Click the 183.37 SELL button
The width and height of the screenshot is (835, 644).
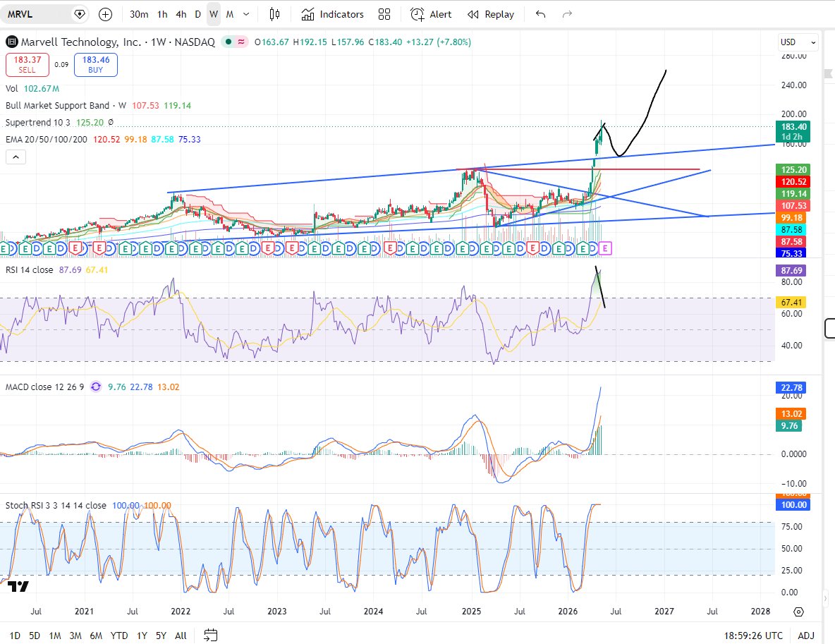tap(28, 64)
